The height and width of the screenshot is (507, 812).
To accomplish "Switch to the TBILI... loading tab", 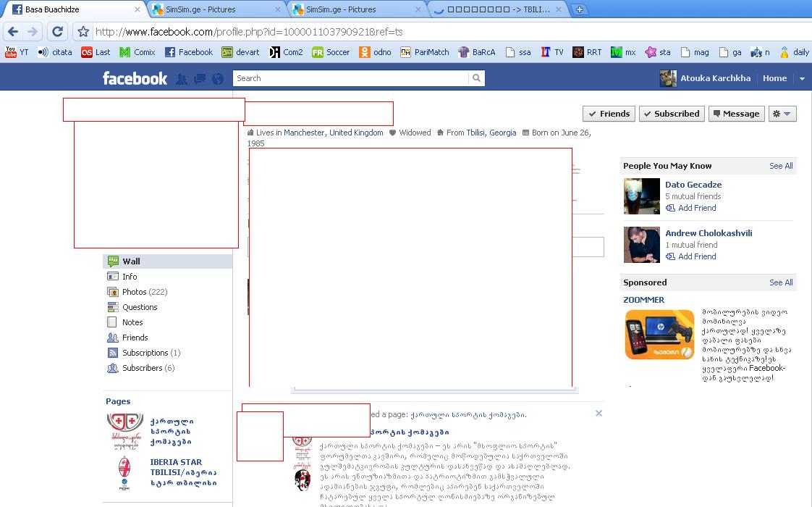I will point(498,9).
